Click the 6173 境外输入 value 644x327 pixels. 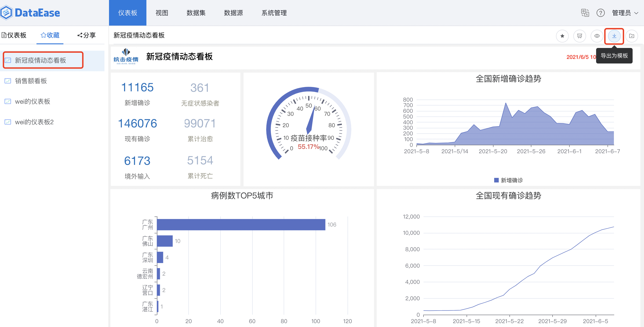(137, 161)
